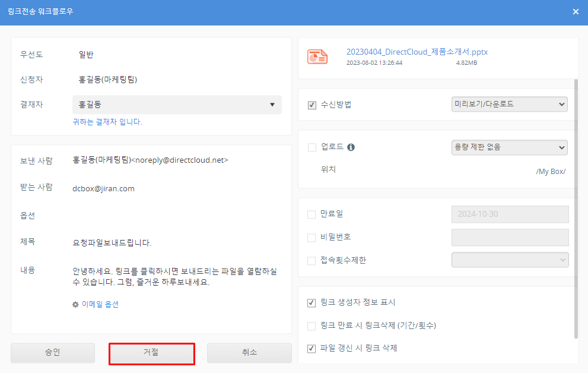Screen dimensions: 588x373
Task: Click the 만료일 date field 2024-10-30
Action: point(510,214)
